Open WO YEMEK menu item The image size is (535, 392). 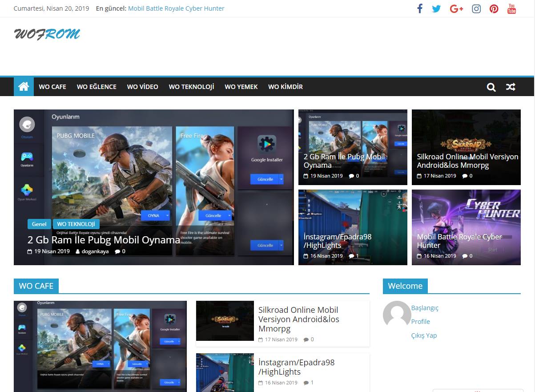click(x=241, y=87)
